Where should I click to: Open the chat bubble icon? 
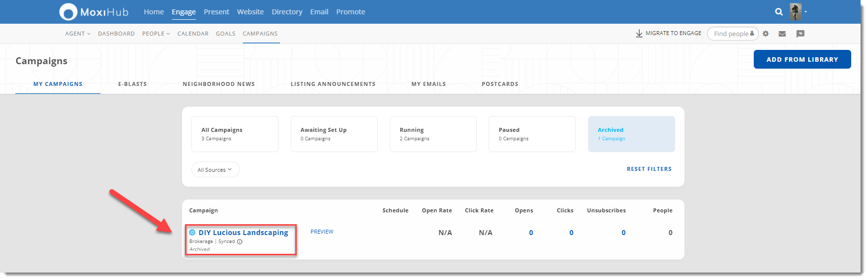tap(800, 34)
